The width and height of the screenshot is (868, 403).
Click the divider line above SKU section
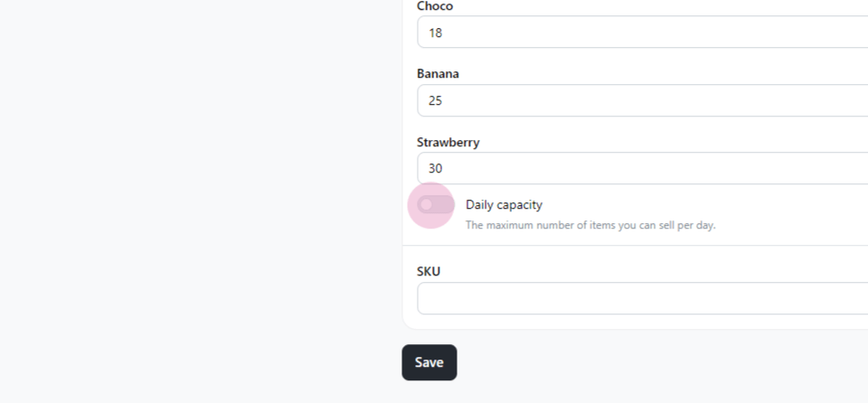[x=635, y=245]
